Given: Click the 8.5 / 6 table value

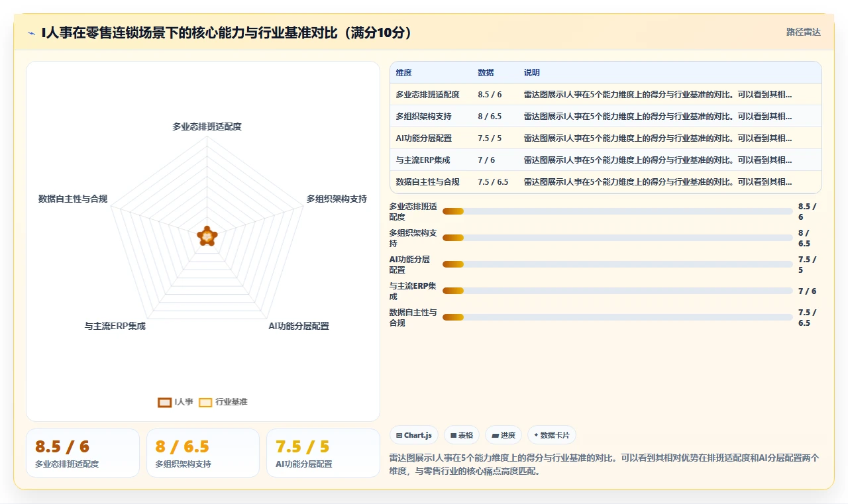Looking at the screenshot, I should click(490, 95).
